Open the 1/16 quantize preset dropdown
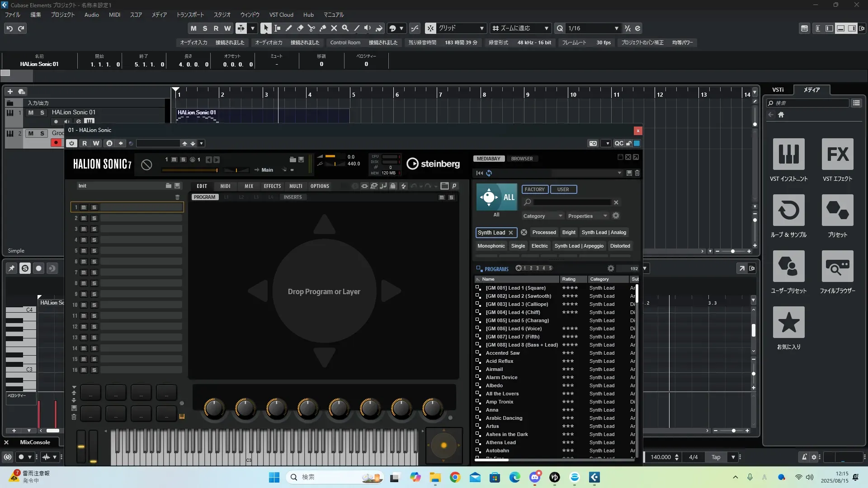Screen dimensions: 868x488 [616, 28]
